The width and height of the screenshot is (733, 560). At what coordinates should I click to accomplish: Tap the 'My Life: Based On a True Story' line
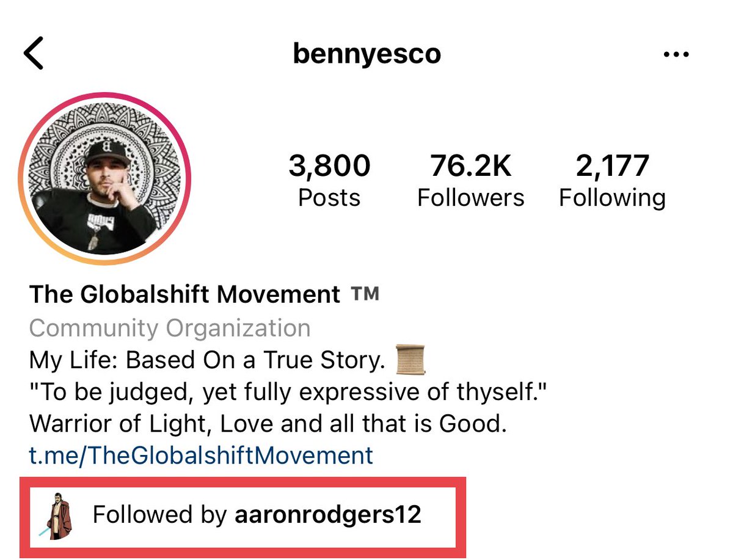pyautogui.click(x=208, y=360)
